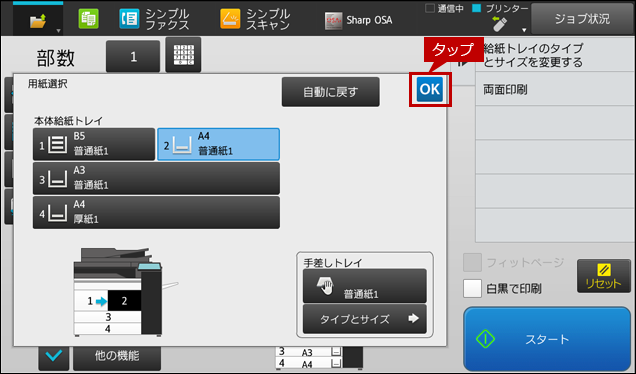This screenshot has width=636, height=374.
Task: Tap the tray icon on the tray 3 A3 row
Action: [58, 178]
